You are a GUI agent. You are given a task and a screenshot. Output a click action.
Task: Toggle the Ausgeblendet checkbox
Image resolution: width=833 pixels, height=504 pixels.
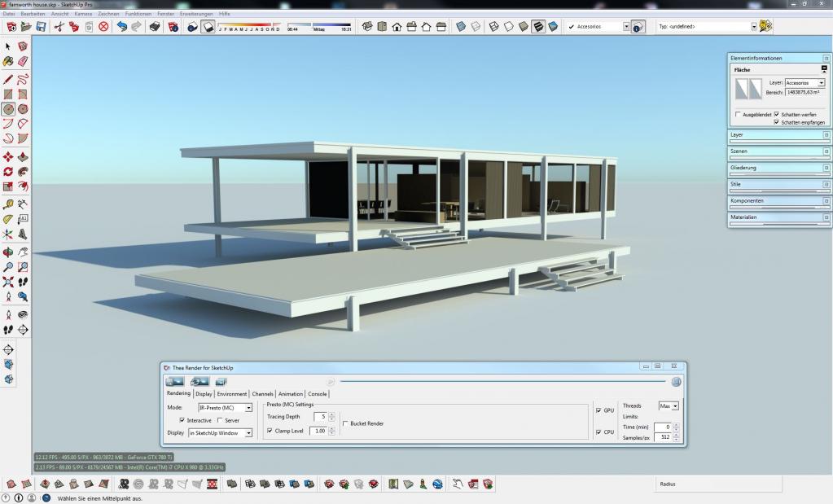pos(738,114)
